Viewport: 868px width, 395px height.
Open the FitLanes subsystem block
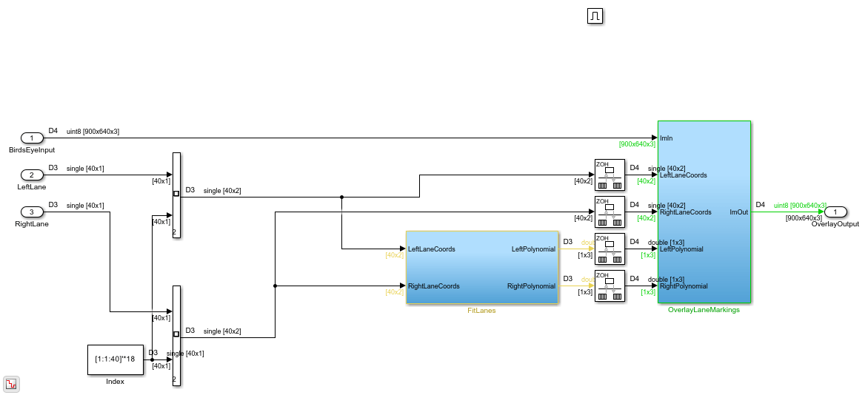coord(482,267)
